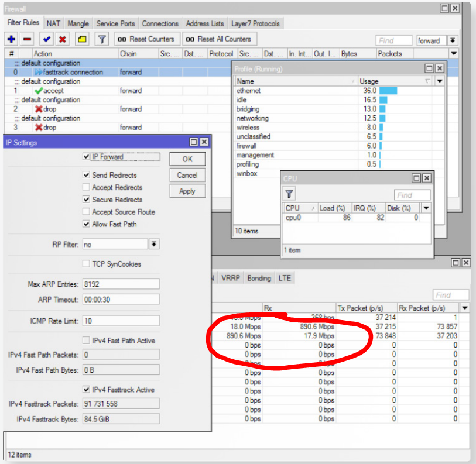Click the Apply button in IP Settings

pos(187,191)
